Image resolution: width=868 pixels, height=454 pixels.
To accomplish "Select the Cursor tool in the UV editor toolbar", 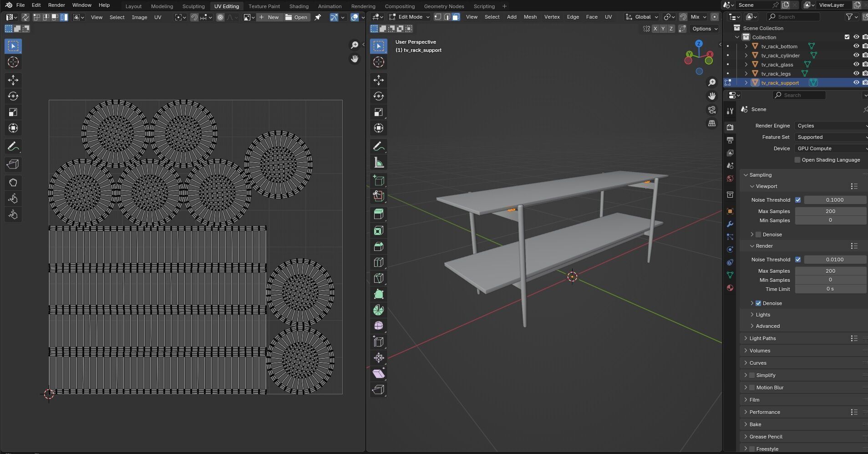I will point(13,62).
